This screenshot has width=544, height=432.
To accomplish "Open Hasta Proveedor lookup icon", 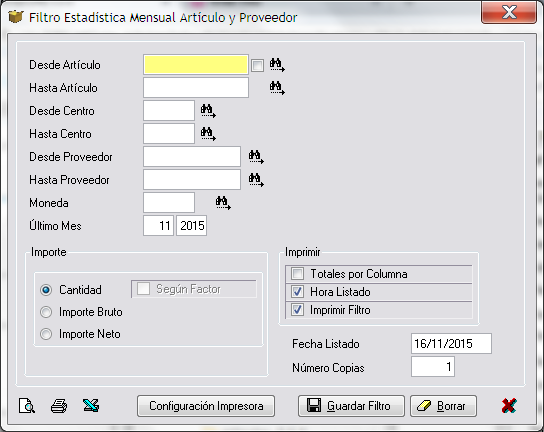I will point(256,180).
